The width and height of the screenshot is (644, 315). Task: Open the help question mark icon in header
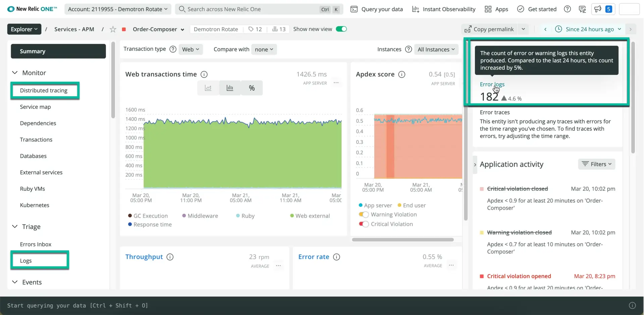point(567,9)
